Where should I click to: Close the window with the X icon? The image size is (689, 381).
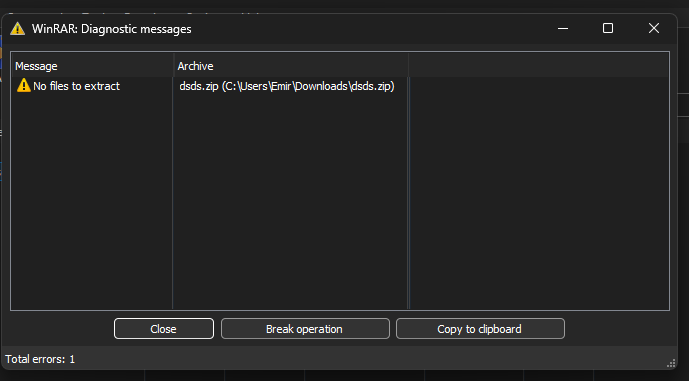click(x=654, y=29)
